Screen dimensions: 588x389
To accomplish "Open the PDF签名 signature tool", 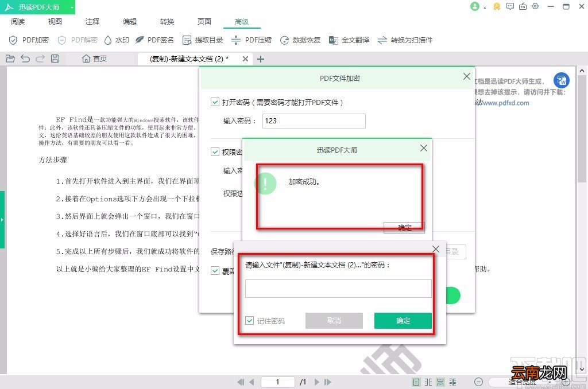I will pyautogui.click(x=154, y=40).
